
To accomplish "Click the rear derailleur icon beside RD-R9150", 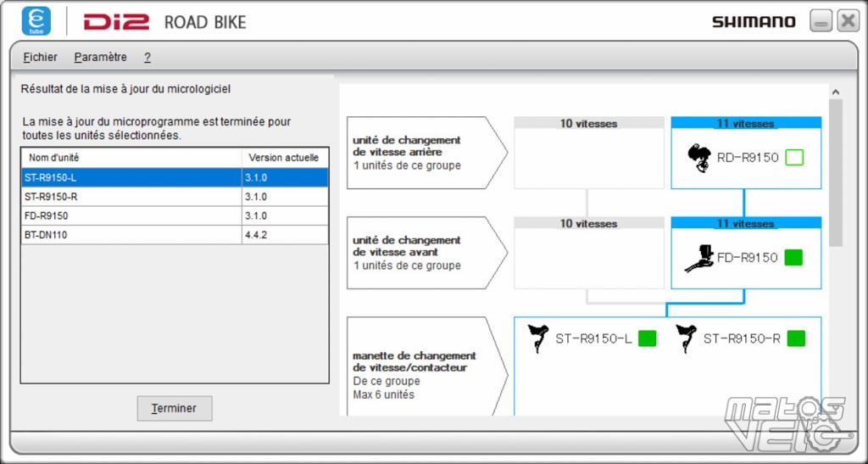I will [699, 159].
